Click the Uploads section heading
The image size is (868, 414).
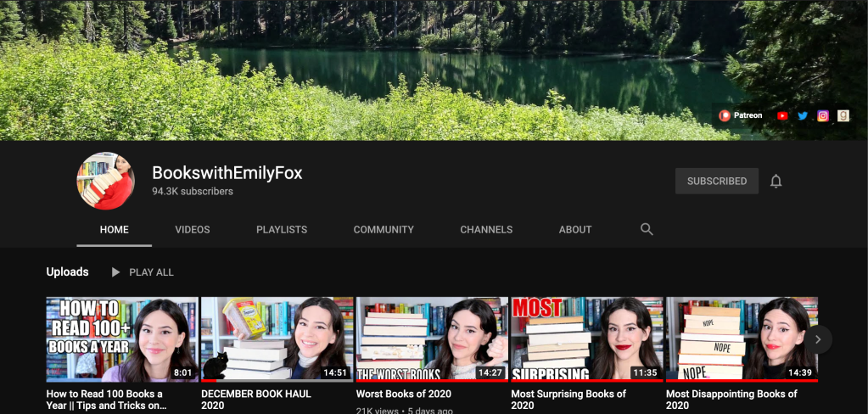click(67, 272)
